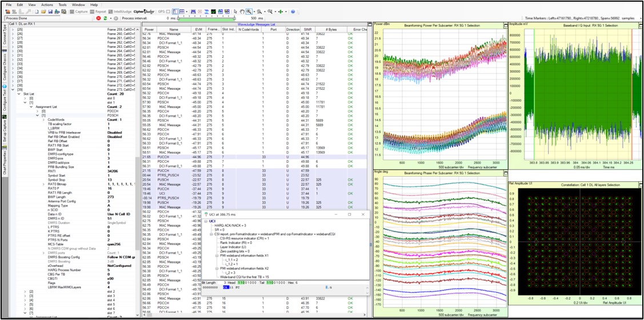The width and height of the screenshot is (644, 320).
Task: Click the new document toolbar icon
Action: pyautogui.click(x=37, y=11)
